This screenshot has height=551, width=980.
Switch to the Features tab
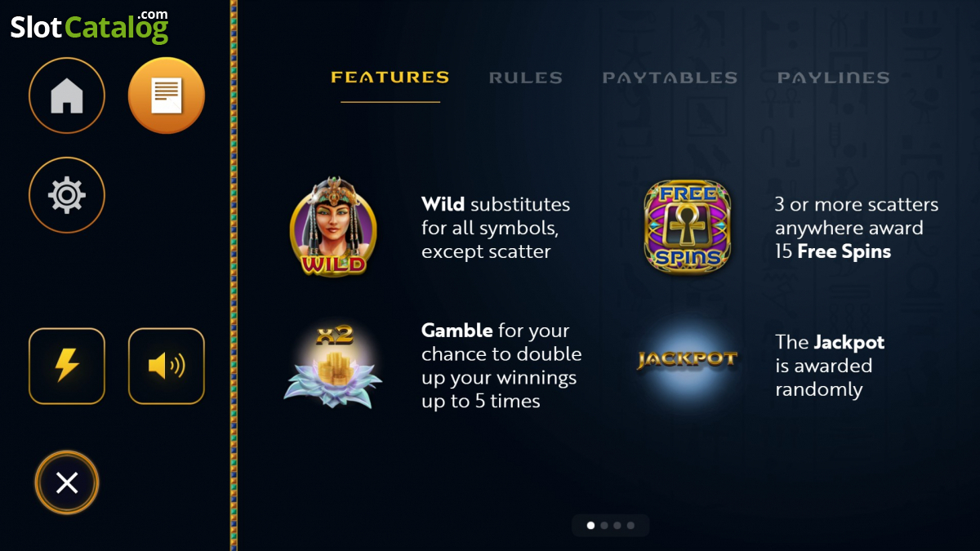coord(390,78)
